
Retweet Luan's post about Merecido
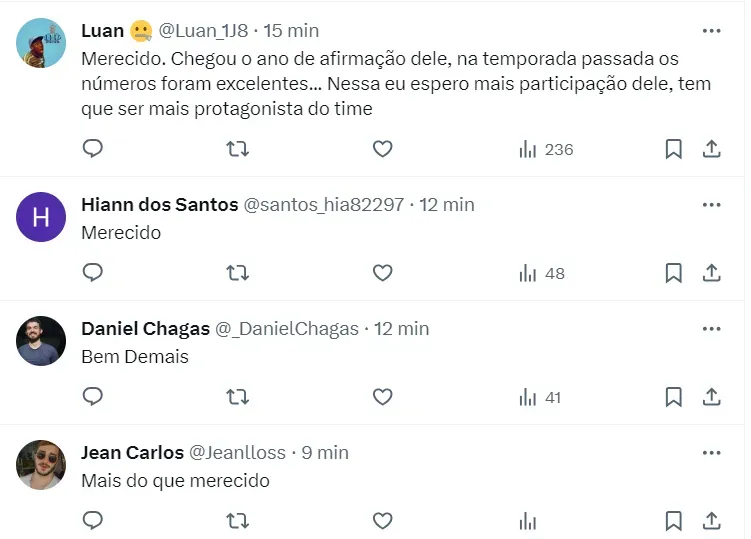237,149
